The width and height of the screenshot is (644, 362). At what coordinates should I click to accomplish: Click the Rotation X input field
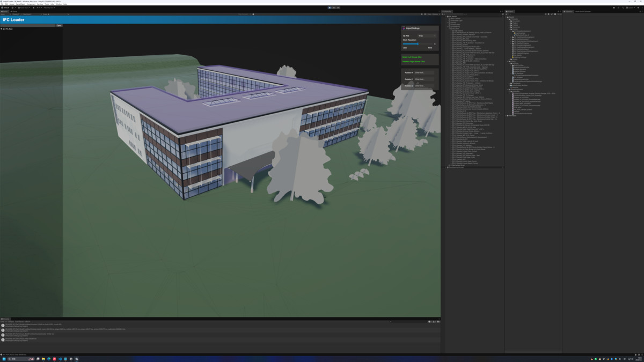424,72
